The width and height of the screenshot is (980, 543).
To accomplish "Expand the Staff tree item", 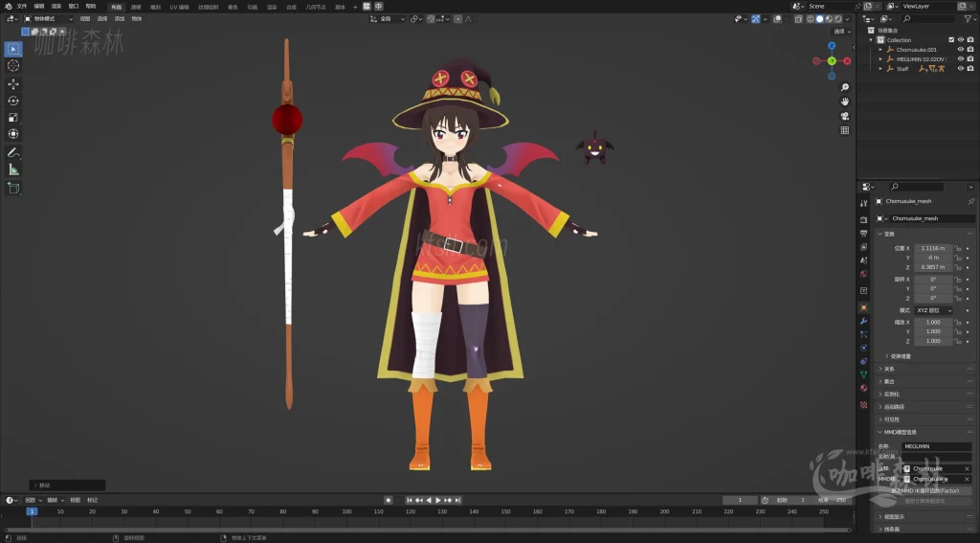I will pyautogui.click(x=880, y=68).
